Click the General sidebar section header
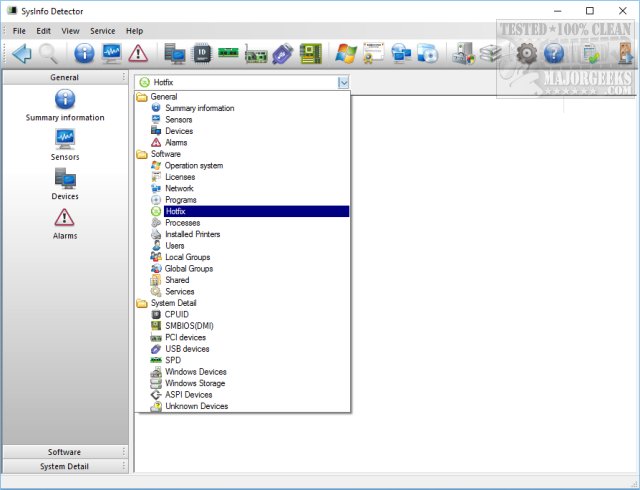Screen dimensions: 640x490 65,77
